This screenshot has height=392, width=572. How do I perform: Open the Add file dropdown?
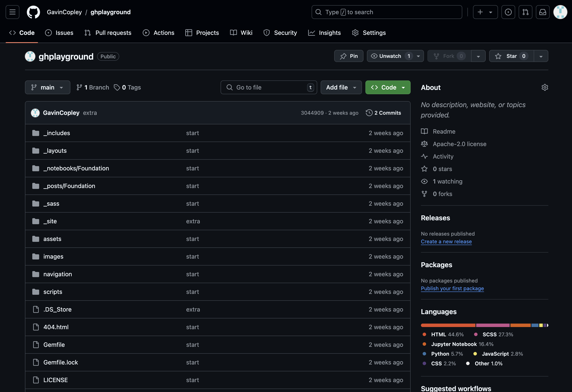click(x=341, y=87)
